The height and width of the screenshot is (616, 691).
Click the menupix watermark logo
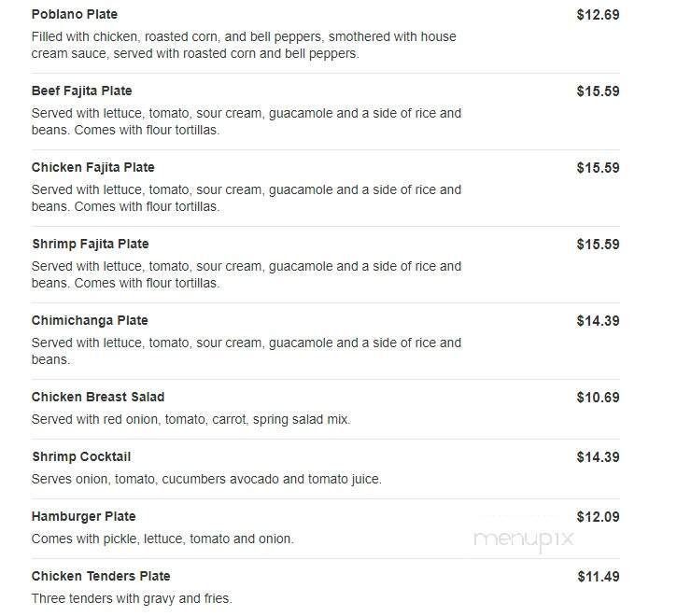[524, 539]
